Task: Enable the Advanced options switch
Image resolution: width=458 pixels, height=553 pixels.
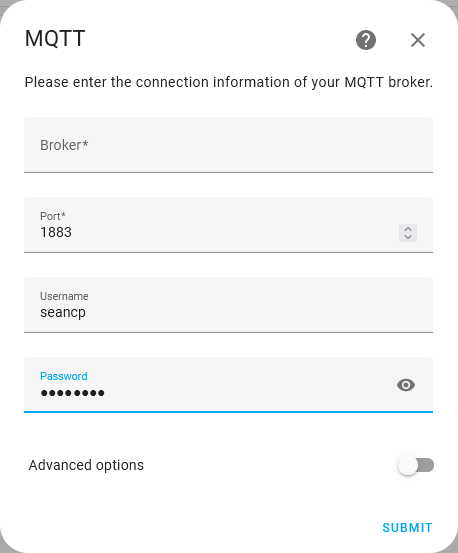Action: tap(416, 465)
